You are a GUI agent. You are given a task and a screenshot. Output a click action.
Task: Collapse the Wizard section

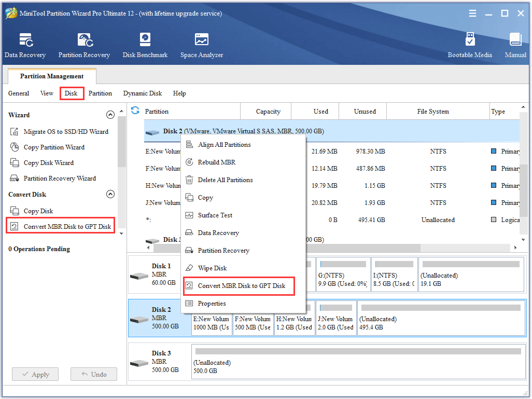[x=110, y=115]
